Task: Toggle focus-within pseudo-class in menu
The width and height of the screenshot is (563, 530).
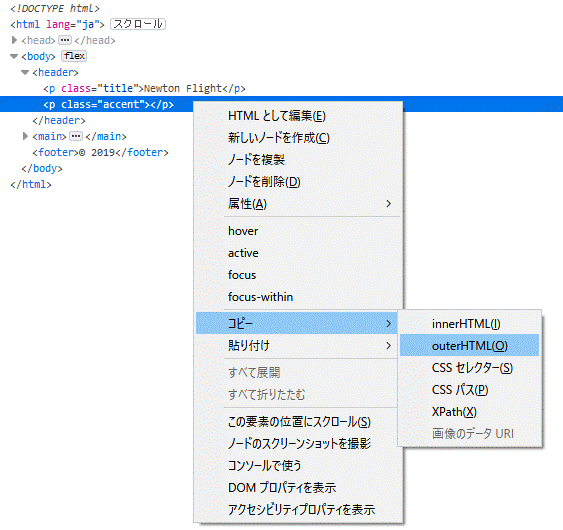Action: (298, 297)
